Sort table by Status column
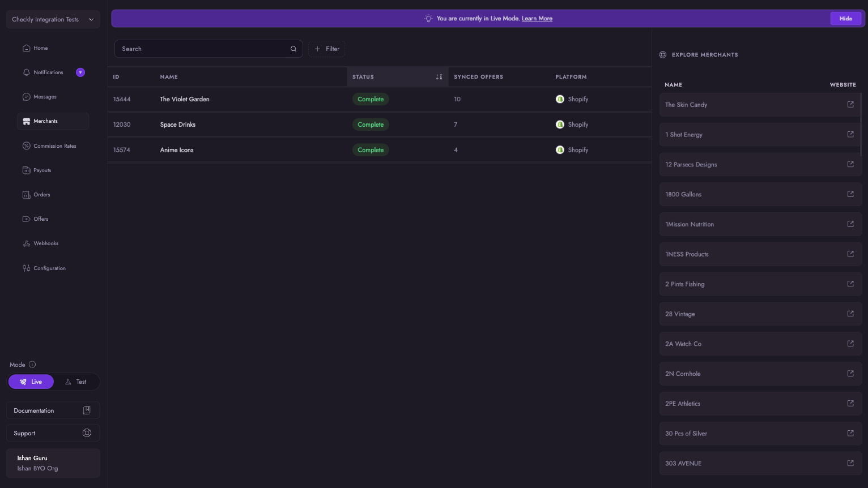The width and height of the screenshot is (868, 488). (x=439, y=77)
